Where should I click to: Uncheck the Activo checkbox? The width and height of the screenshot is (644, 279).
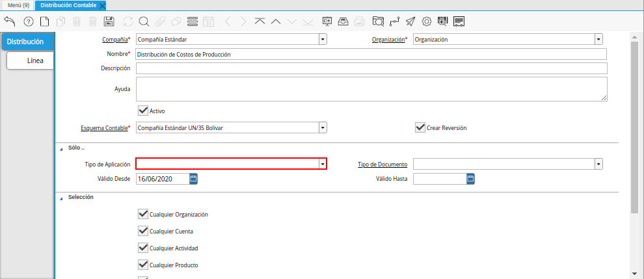click(x=143, y=111)
